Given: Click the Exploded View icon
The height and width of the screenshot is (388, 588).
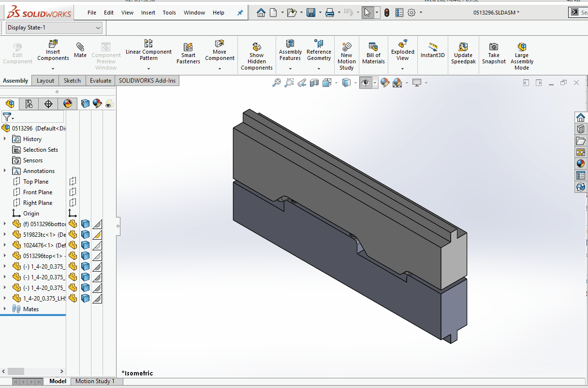Looking at the screenshot, I should (x=402, y=44).
